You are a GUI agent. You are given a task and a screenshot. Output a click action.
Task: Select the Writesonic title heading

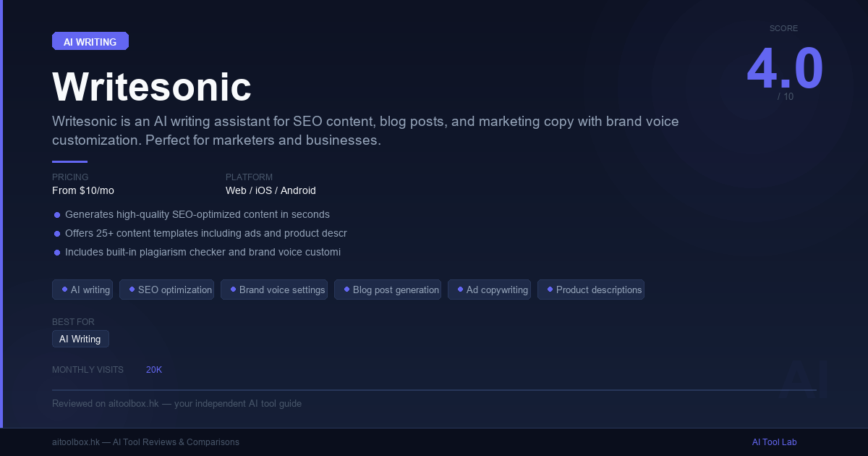click(x=152, y=88)
